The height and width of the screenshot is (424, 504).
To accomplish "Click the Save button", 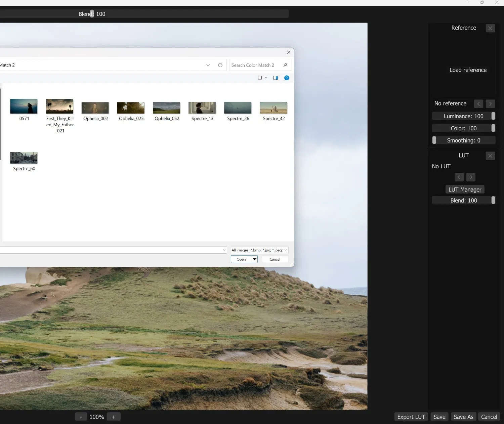I will coord(439,417).
